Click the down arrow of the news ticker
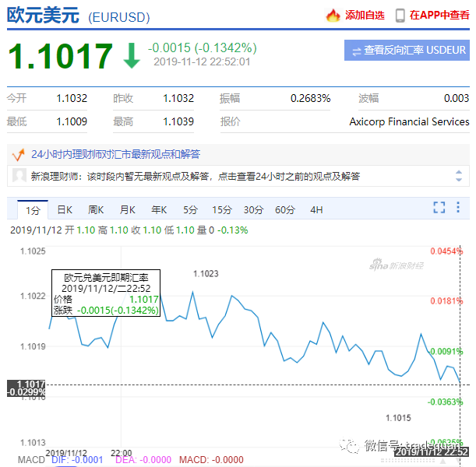 [x=459, y=180]
